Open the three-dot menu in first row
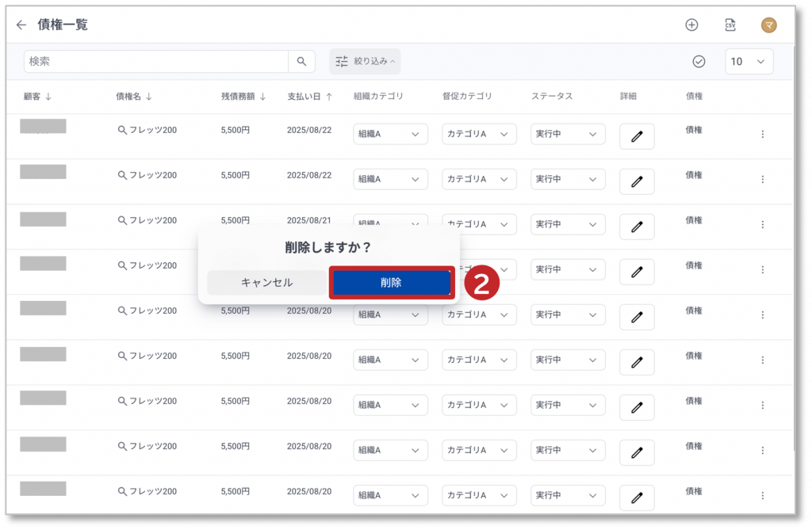The image size is (812, 530). click(763, 135)
